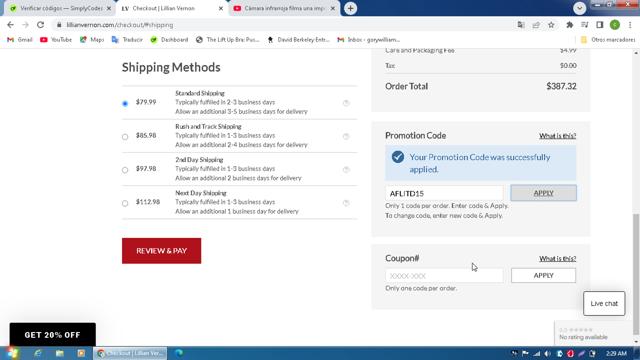Switch to the Checkout Lillian Vernon tab
Screen dimensions: 640x360
pos(172,8)
